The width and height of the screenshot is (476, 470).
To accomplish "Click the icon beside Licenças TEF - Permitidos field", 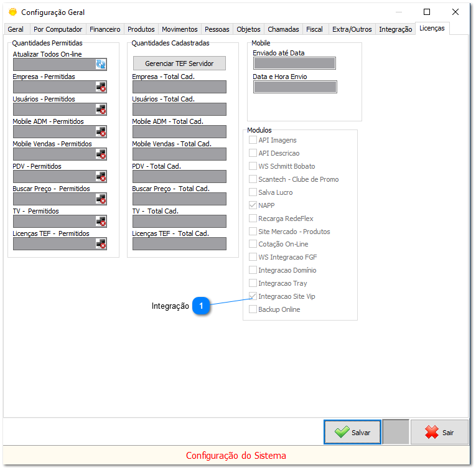I will point(101,244).
